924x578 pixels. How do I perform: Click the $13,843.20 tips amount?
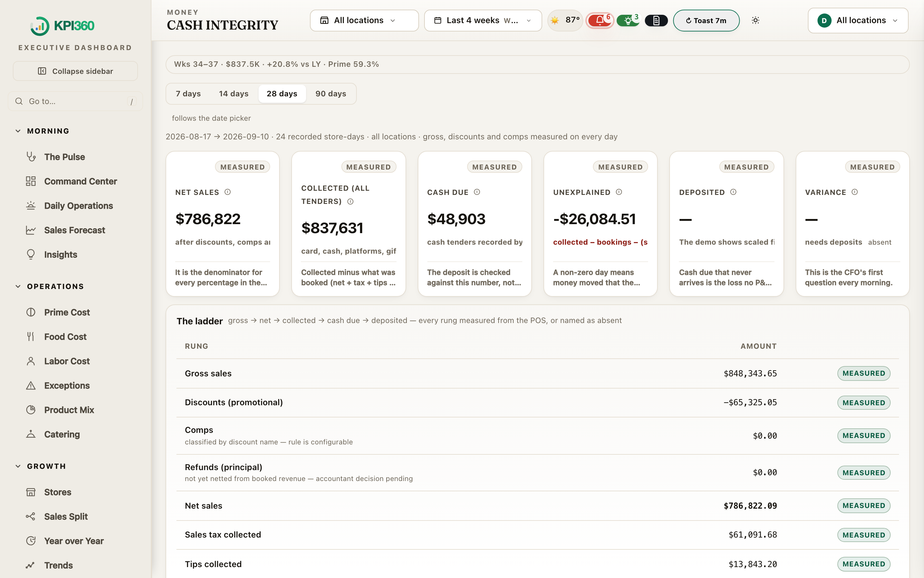[753, 564]
